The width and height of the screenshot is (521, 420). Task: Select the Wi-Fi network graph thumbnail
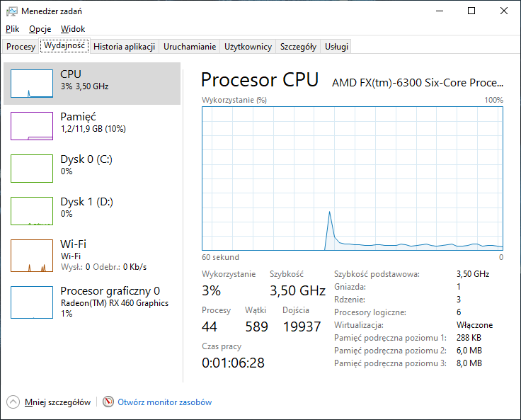click(x=32, y=256)
